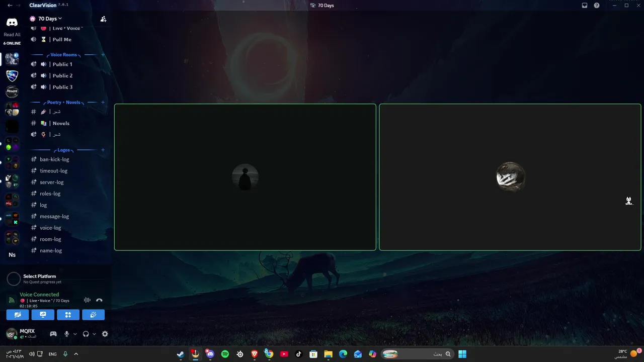Open the help icon in title bar

597,6
